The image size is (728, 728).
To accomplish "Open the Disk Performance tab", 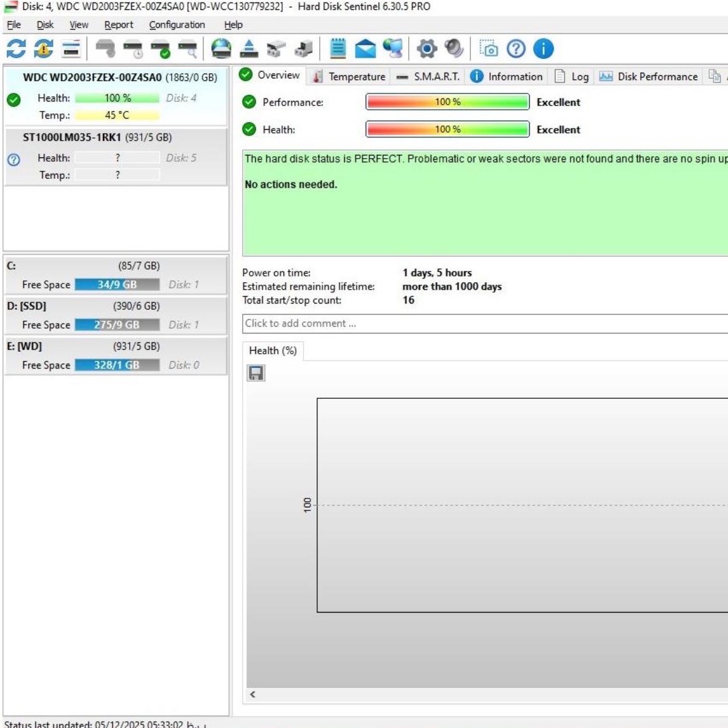I will pyautogui.click(x=649, y=76).
